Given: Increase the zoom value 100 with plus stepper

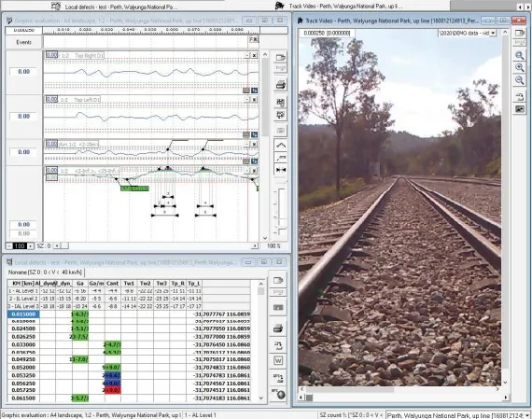Looking at the screenshot, I should 31,246.
